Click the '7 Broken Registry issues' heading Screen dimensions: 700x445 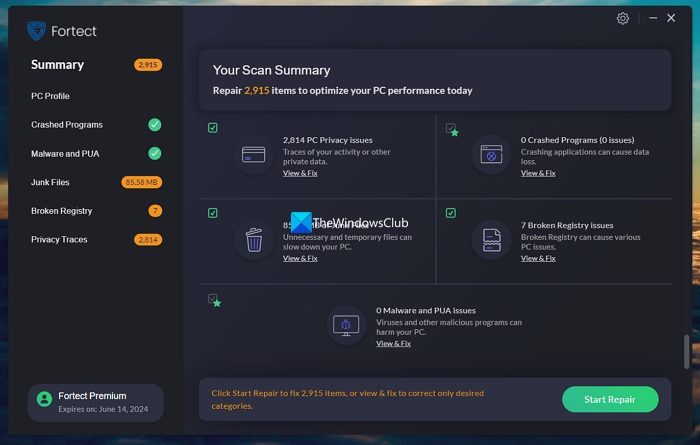(567, 225)
